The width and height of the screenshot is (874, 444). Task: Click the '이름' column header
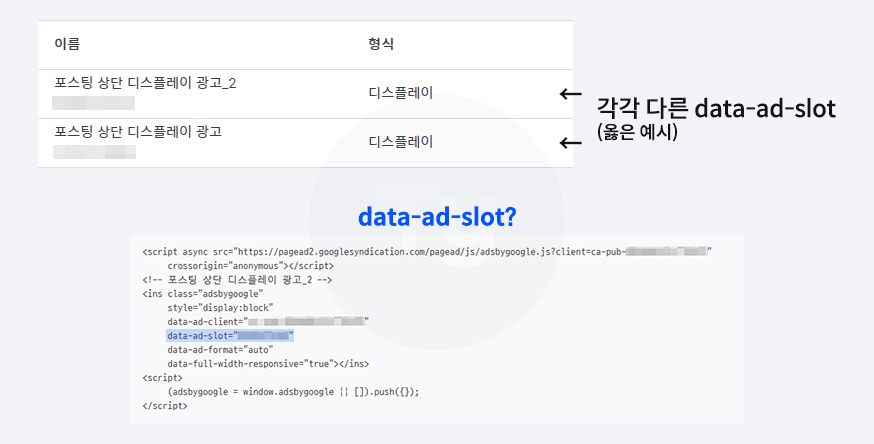(67, 44)
